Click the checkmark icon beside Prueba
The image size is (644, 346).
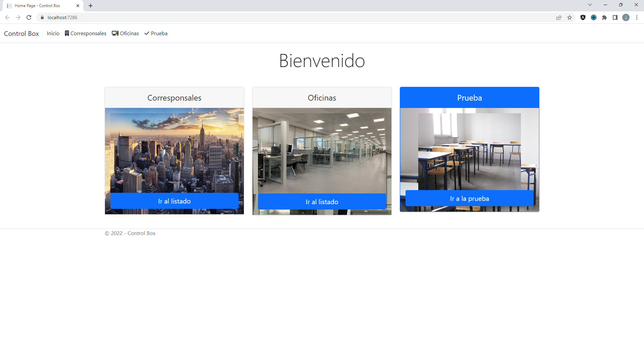tap(147, 33)
